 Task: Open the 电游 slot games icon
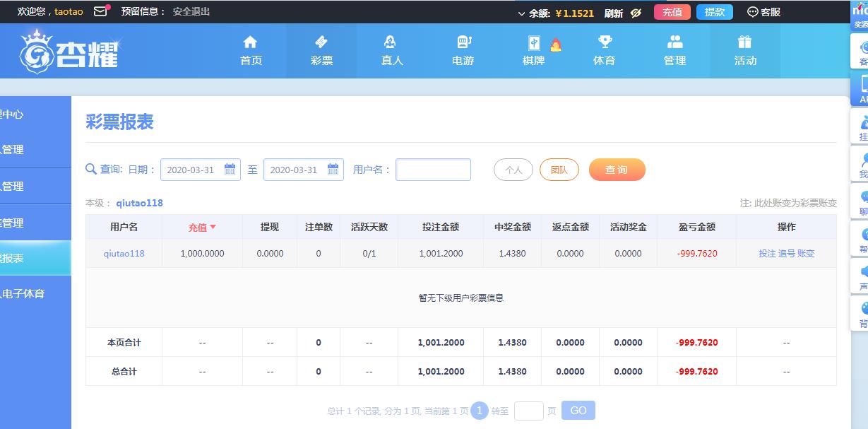click(x=463, y=42)
